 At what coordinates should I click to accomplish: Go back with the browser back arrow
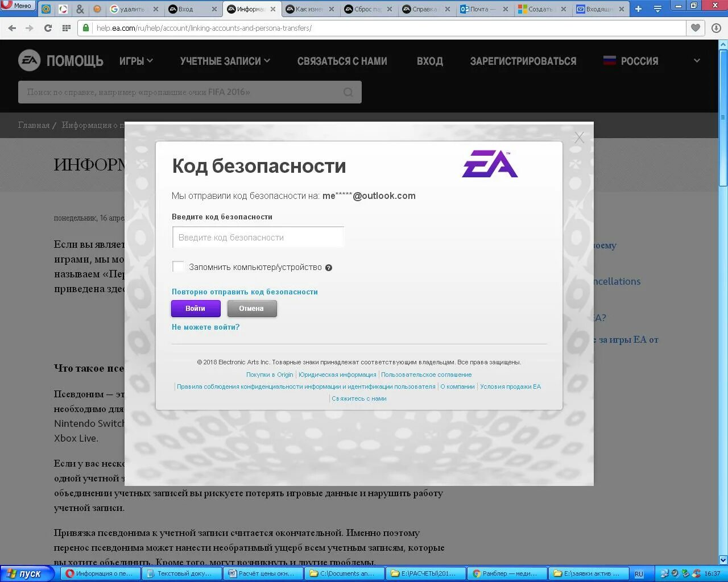pos(12,28)
